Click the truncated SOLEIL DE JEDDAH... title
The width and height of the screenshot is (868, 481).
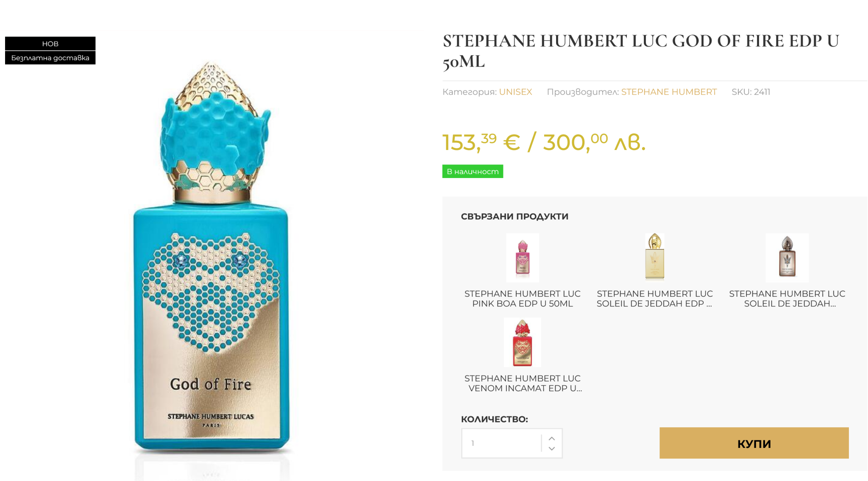(787, 299)
